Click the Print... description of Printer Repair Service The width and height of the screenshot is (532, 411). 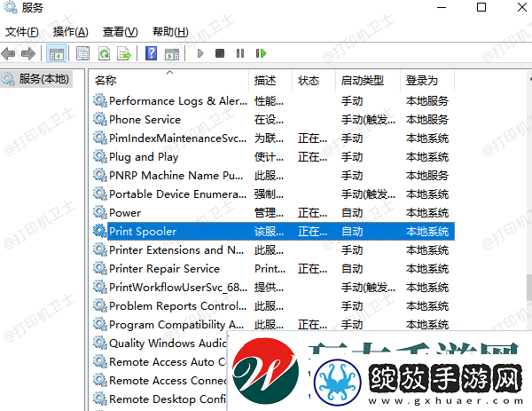(270, 269)
